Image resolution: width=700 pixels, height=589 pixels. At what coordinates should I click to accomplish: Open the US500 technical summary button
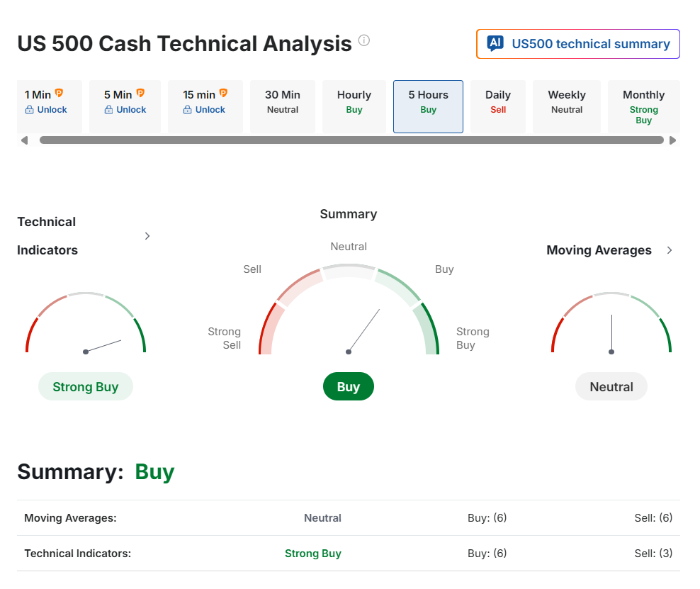point(578,44)
